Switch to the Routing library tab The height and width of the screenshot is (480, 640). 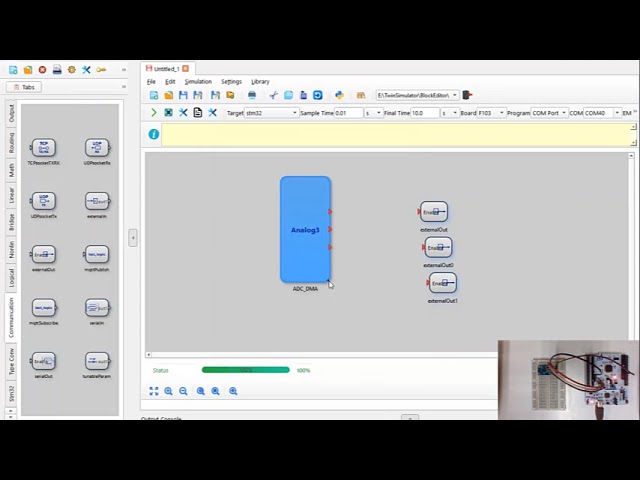pos(11,142)
